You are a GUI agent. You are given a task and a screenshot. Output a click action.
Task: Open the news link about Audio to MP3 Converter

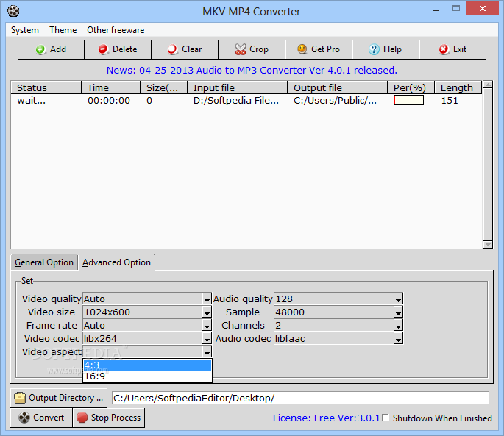point(252,70)
